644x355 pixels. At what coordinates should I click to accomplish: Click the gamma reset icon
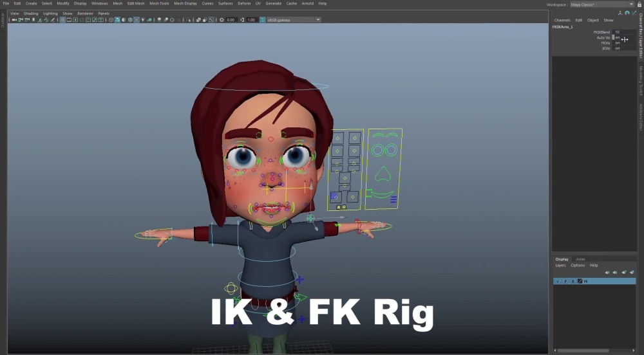[242, 20]
